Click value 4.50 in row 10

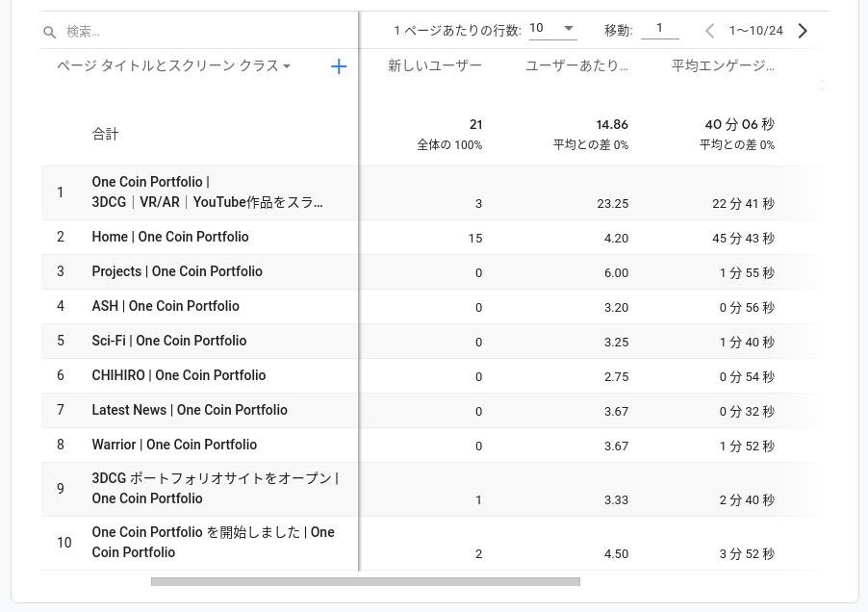click(616, 554)
